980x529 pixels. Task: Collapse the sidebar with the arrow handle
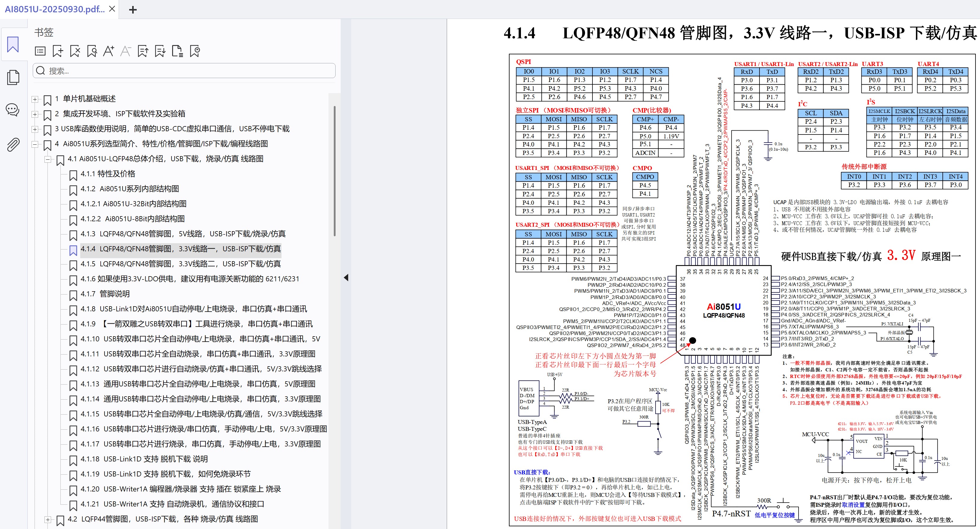point(346,278)
